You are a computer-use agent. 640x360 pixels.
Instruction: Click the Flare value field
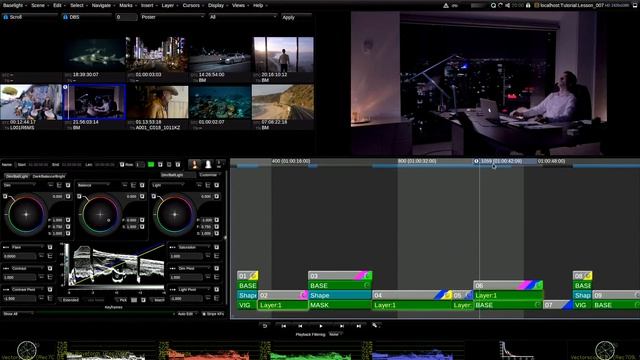pyautogui.click(x=20, y=256)
